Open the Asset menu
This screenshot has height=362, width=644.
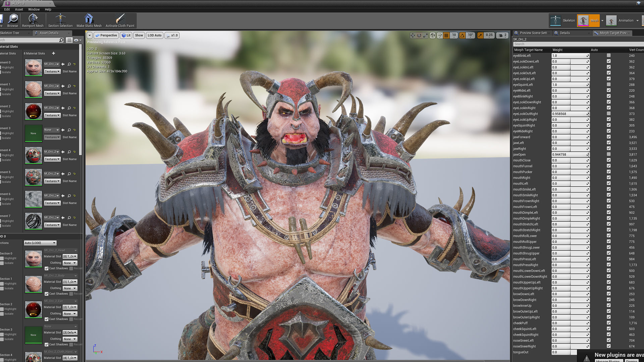[x=19, y=9]
